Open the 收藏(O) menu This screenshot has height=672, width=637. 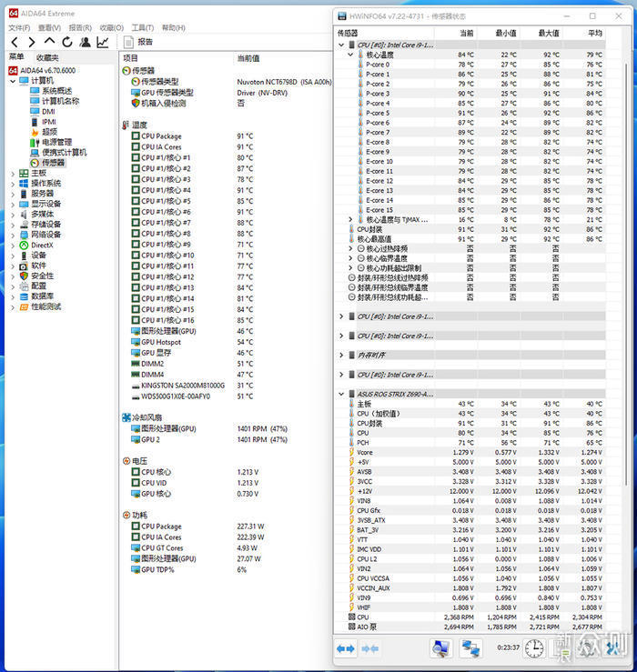point(112,28)
